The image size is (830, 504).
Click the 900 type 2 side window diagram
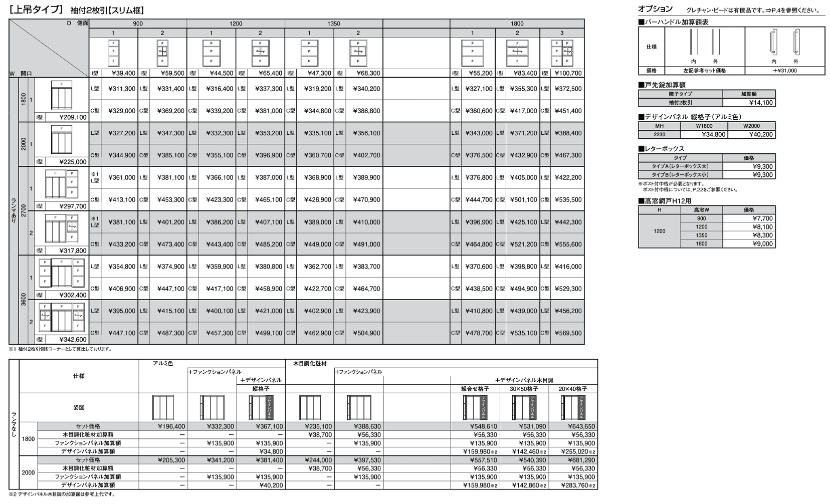click(162, 53)
